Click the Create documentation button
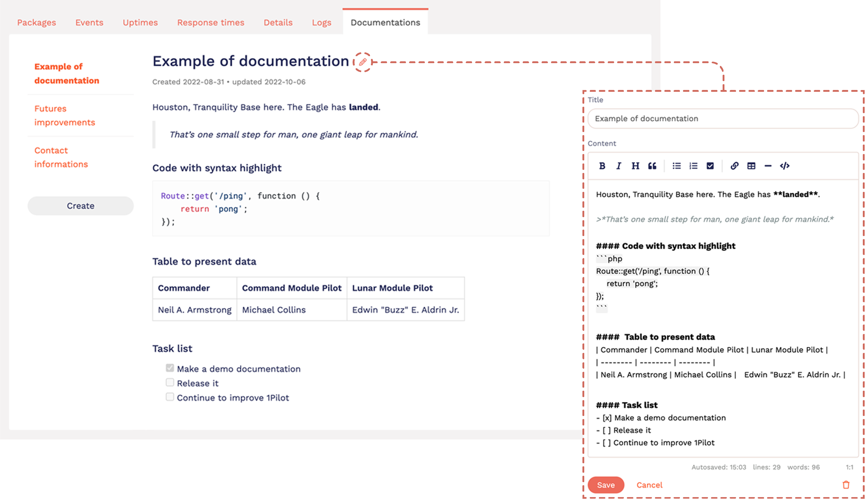Image resolution: width=868 pixels, height=502 pixels. pyautogui.click(x=80, y=206)
